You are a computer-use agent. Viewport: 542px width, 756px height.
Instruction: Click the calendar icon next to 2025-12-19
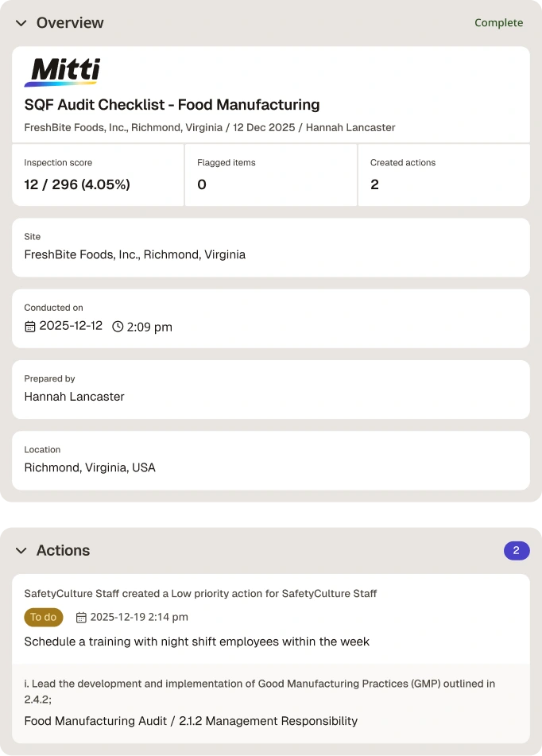[x=81, y=617]
